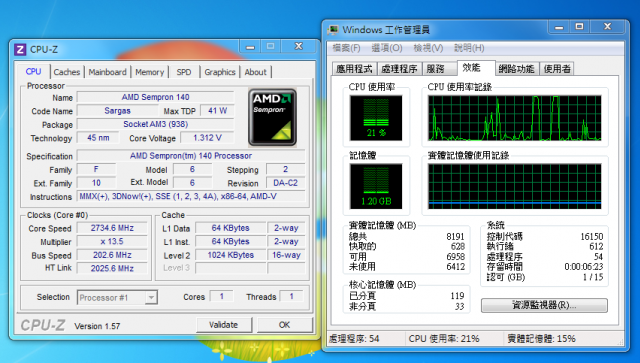Viewport: 640px width, 363px height.
Task: Click the Instructions field listing MMX(+)
Action: tap(191, 196)
